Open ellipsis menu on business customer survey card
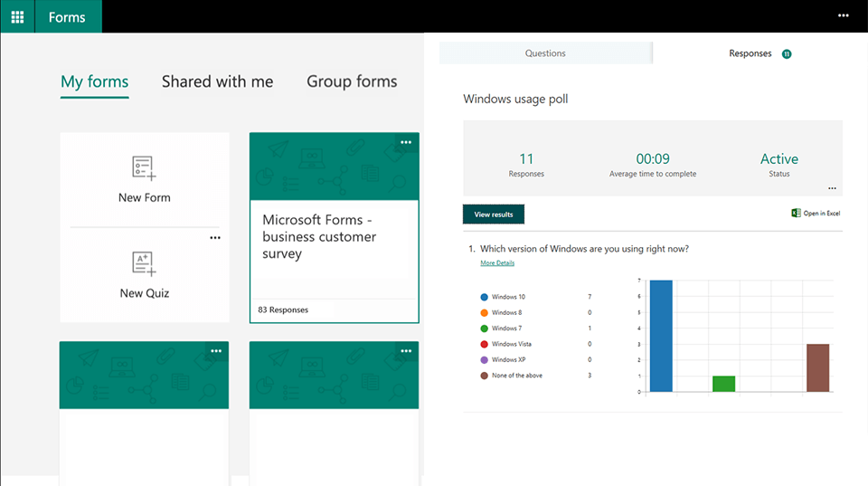Viewport: 868px width, 486px height. 406,142
